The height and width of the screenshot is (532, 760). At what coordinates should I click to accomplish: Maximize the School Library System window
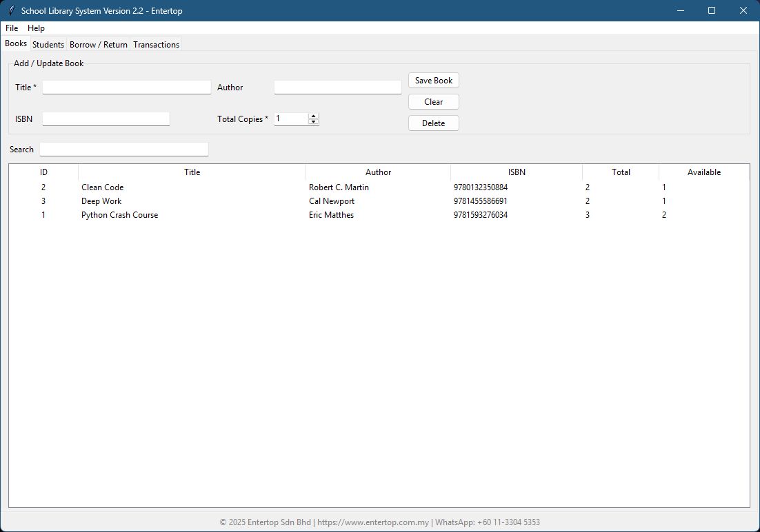712,10
